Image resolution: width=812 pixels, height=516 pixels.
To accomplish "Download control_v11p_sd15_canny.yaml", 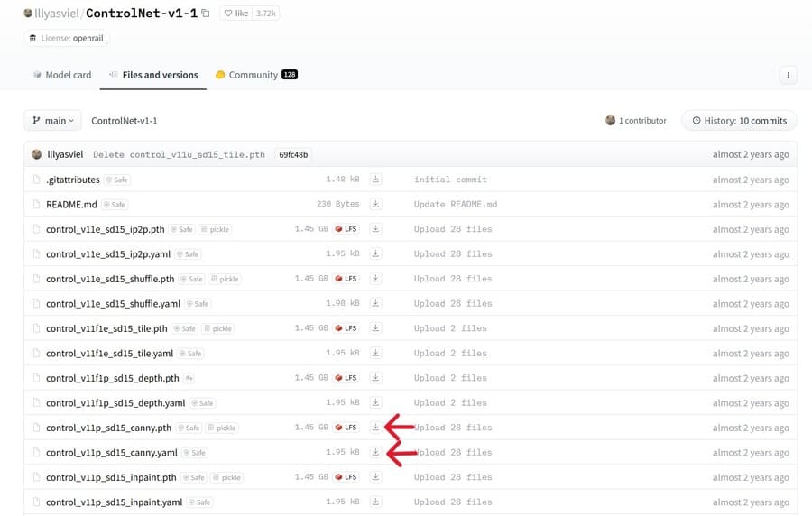I will point(375,452).
